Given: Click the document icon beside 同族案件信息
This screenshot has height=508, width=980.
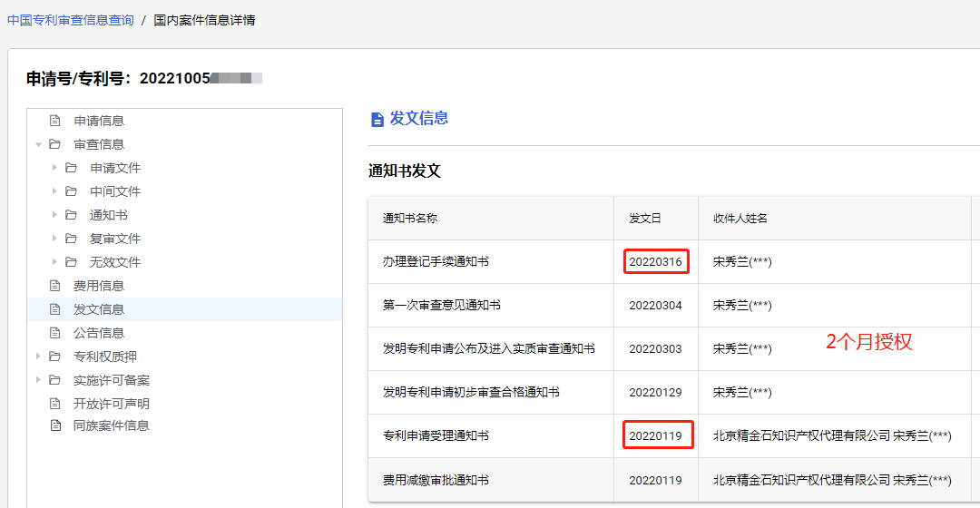Looking at the screenshot, I should point(55,425).
